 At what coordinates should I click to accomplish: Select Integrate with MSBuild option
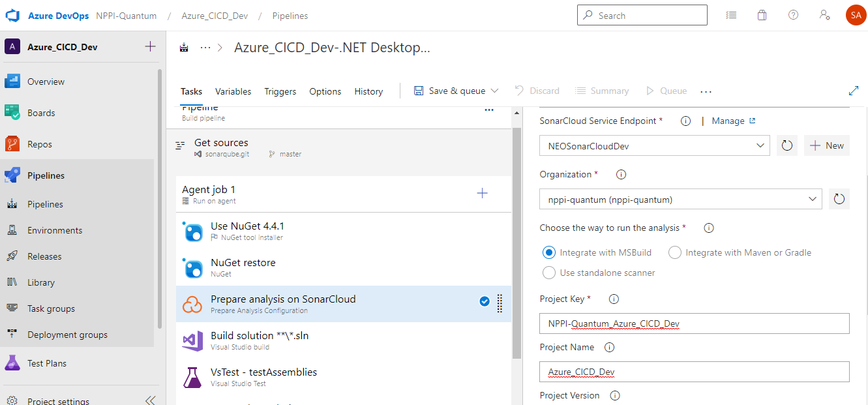coord(549,252)
